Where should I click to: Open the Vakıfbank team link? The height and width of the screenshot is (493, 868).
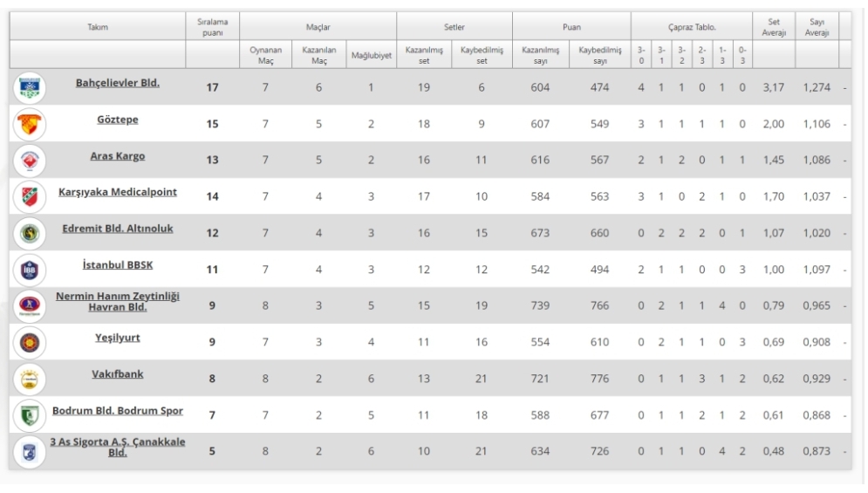[x=118, y=374]
